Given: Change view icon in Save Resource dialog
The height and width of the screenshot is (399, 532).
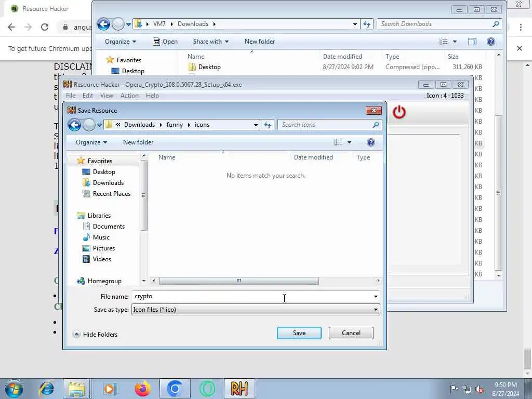Looking at the screenshot, I should tap(338, 142).
